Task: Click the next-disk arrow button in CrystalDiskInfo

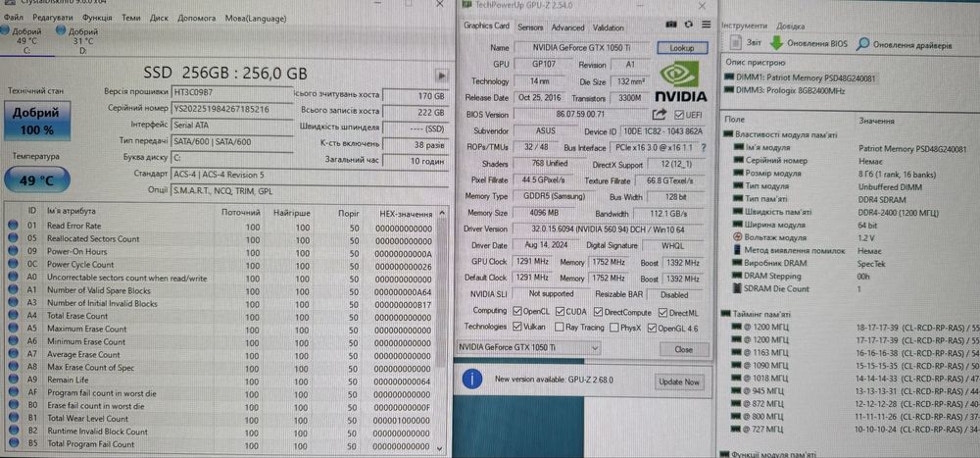Action: tap(441, 76)
